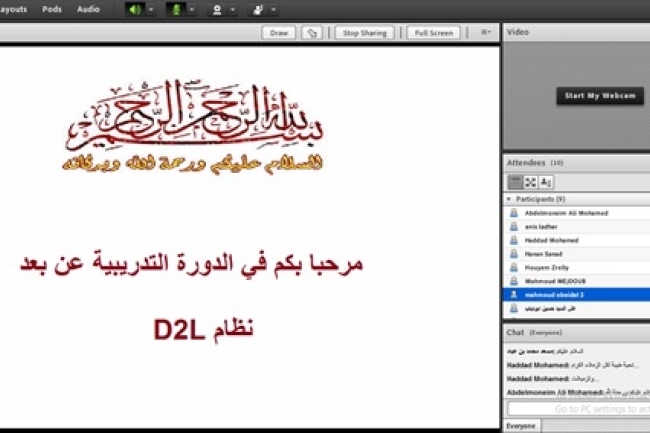Switch to attendee status view icon

coord(546,182)
